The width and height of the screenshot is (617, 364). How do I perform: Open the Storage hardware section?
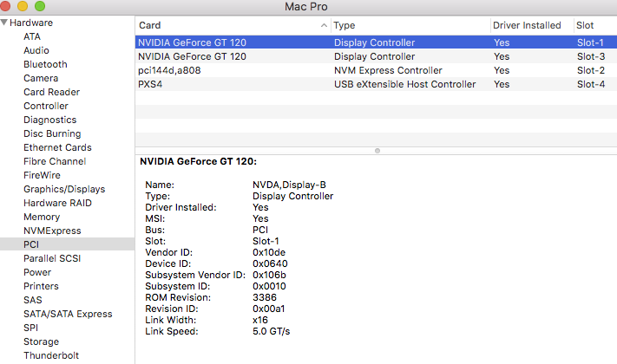42,341
